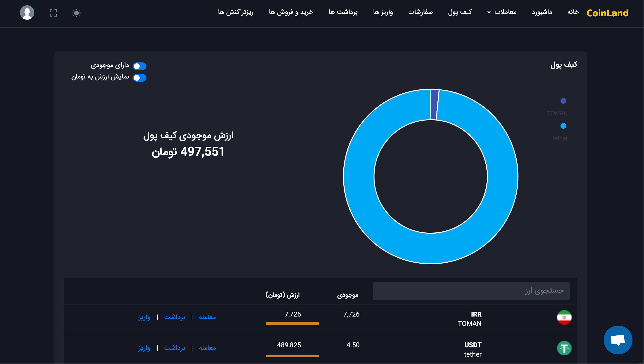
Task: Click معامله link in the USDT row
Action: pos(207,348)
